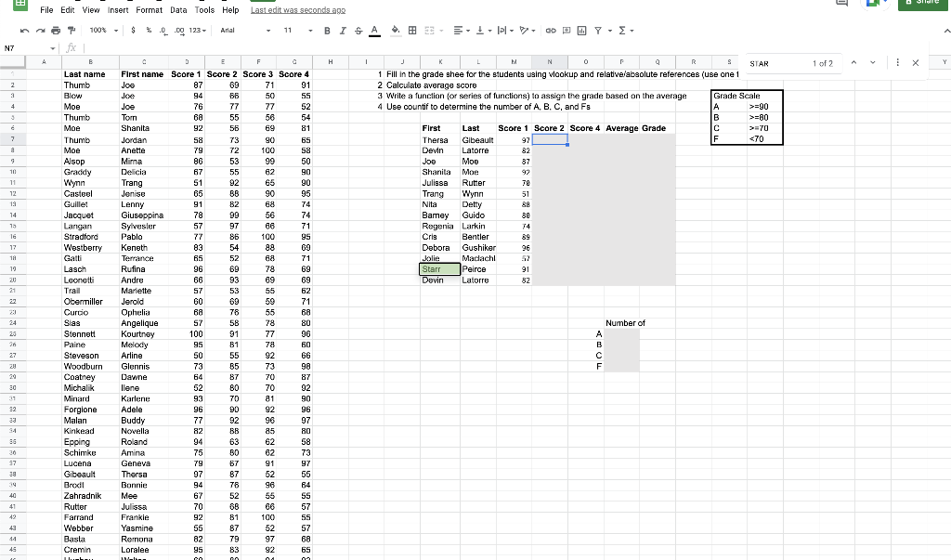Toggle strikethrough formatting

(x=358, y=30)
